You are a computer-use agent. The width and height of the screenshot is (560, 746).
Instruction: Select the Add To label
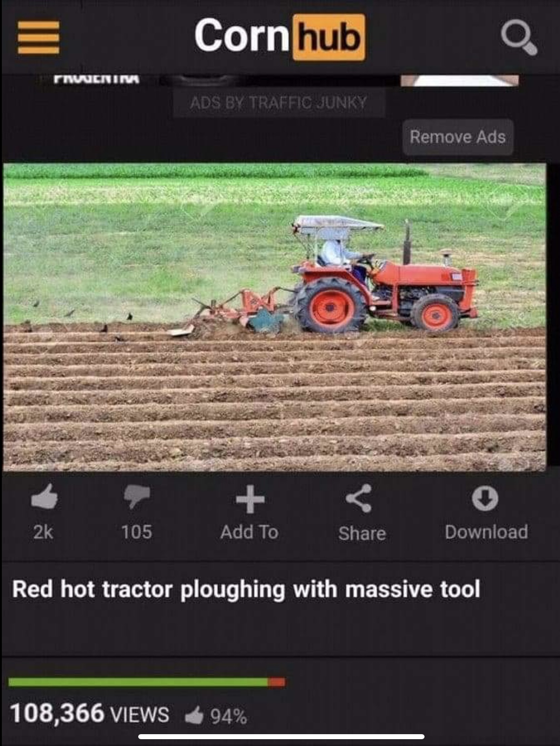(x=249, y=532)
